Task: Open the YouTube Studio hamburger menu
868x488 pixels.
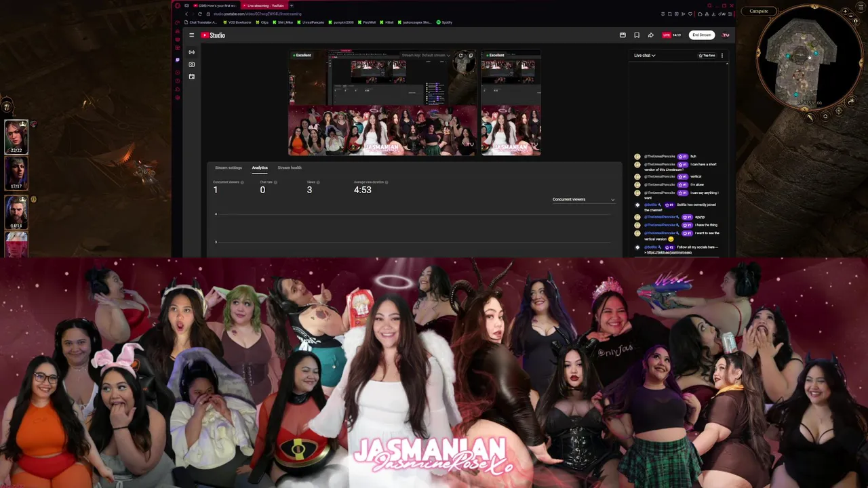Action: coord(191,35)
